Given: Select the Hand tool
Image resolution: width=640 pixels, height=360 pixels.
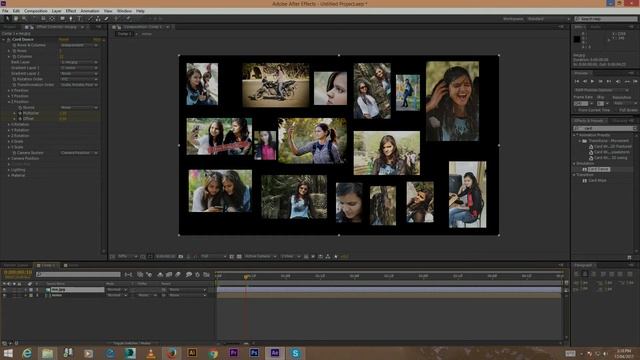Looking at the screenshot, I should [16, 18].
